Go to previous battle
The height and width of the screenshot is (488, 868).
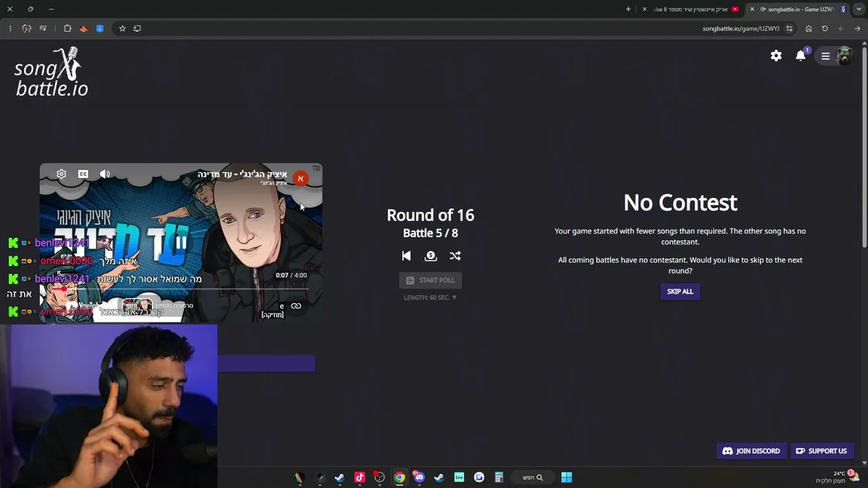click(406, 256)
